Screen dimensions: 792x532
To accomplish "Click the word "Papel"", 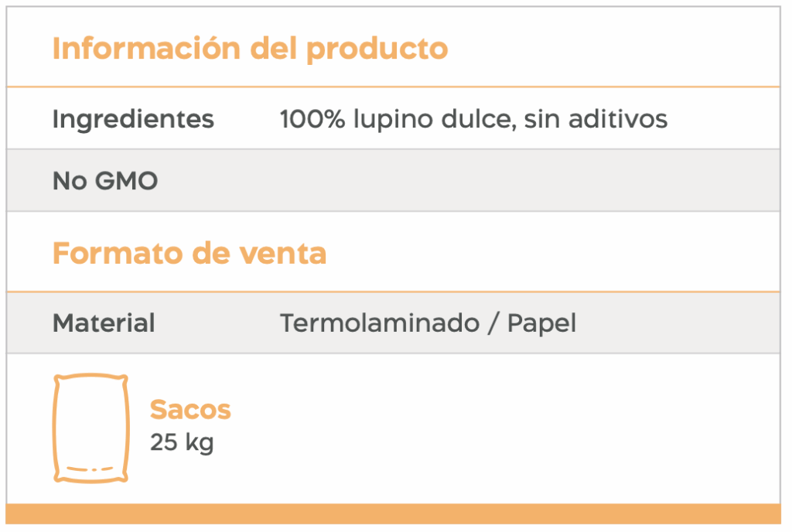I will (541, 323).
